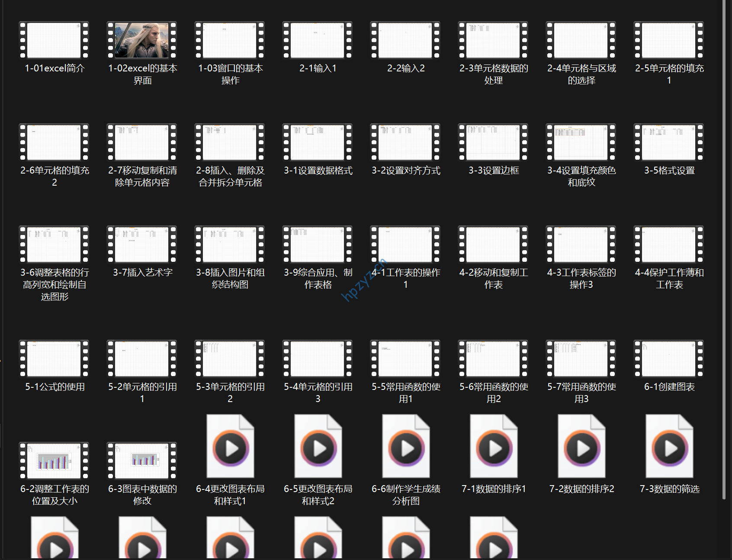Click the 3-3设置边框 video thumbnail
Image resolution: width=732 pixels, height=560 pixels.
(493, 142)
